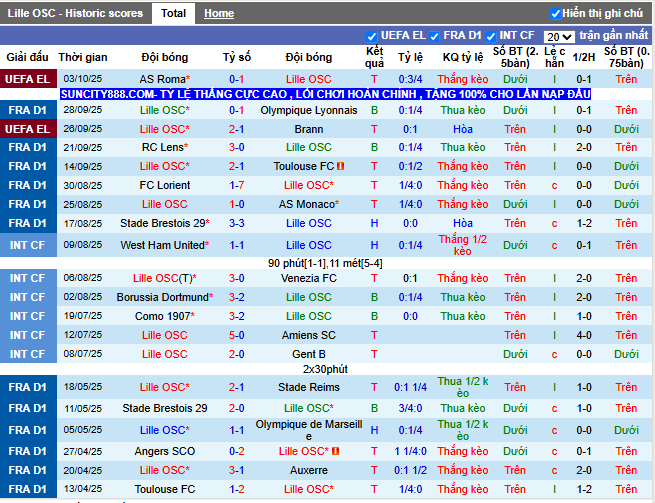Open the 0-2 score of Angers SCO match
The image size is (655, 503).
pos(236,451)
